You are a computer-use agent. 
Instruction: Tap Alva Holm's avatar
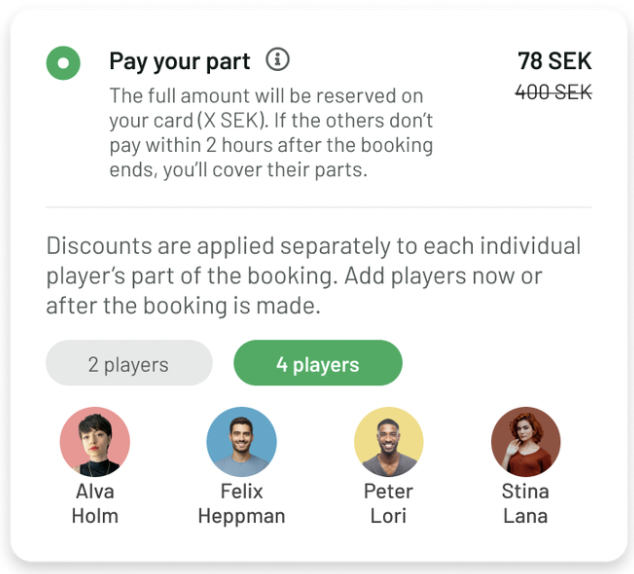click(96, 441)
